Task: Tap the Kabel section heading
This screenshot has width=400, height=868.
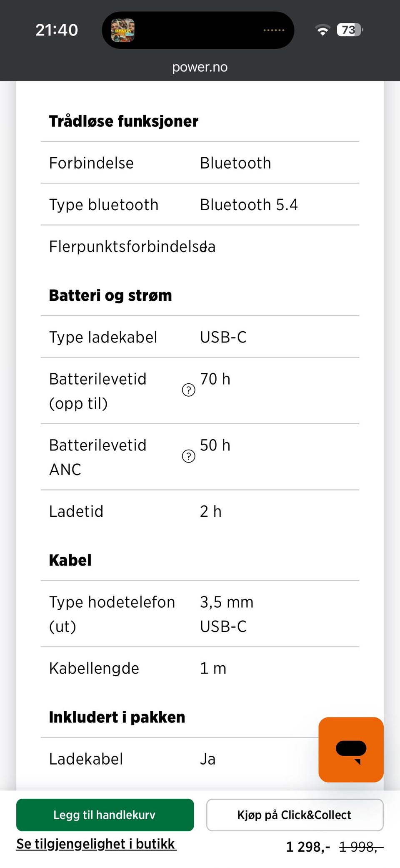Action: pyautogui.click(x=70, y=560)
